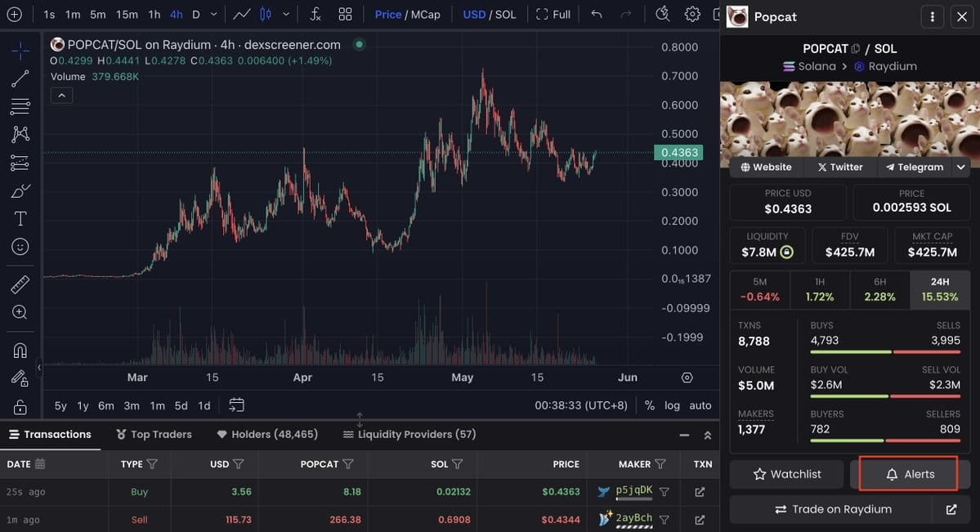980x532 pixels.
Task: Click the magnet snap mode icon
Action: 20,351
